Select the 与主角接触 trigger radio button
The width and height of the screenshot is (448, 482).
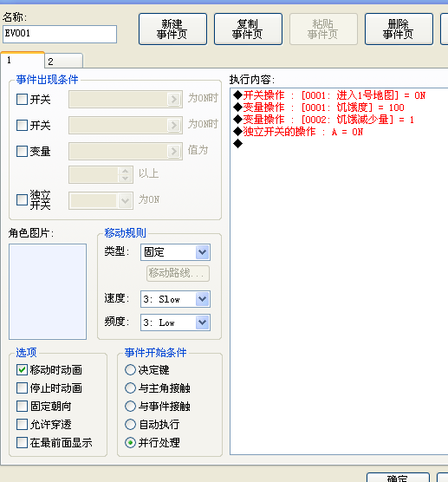click(130, 388)
